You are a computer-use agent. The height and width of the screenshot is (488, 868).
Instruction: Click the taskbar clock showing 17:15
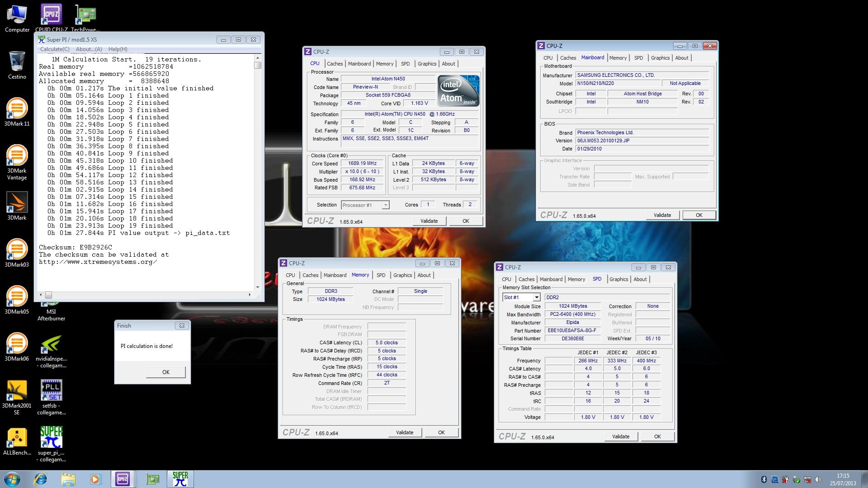pyautogui.click(x=843, y=479)
